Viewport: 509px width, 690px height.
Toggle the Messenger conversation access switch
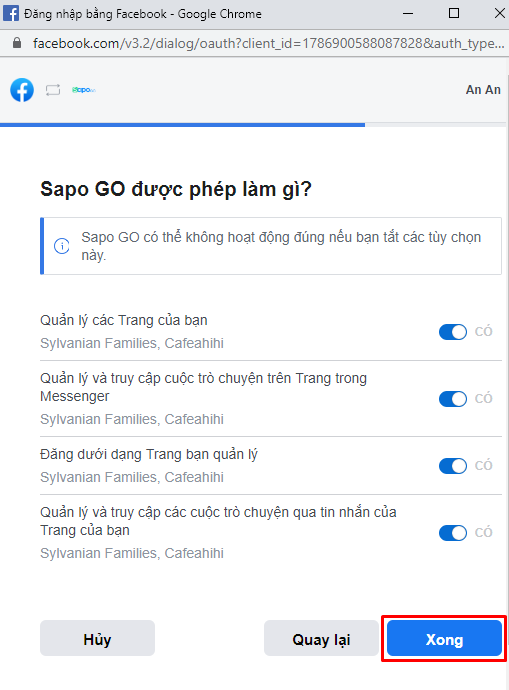click(453, 399)
